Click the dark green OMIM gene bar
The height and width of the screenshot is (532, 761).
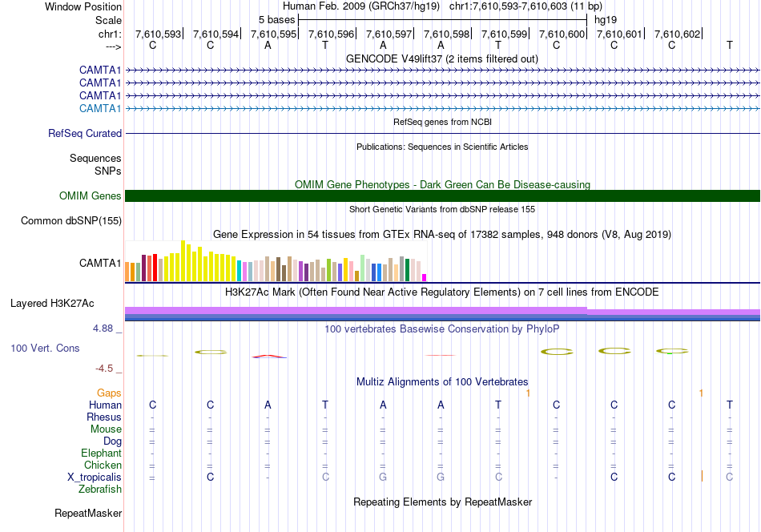(x=442, y=195)
